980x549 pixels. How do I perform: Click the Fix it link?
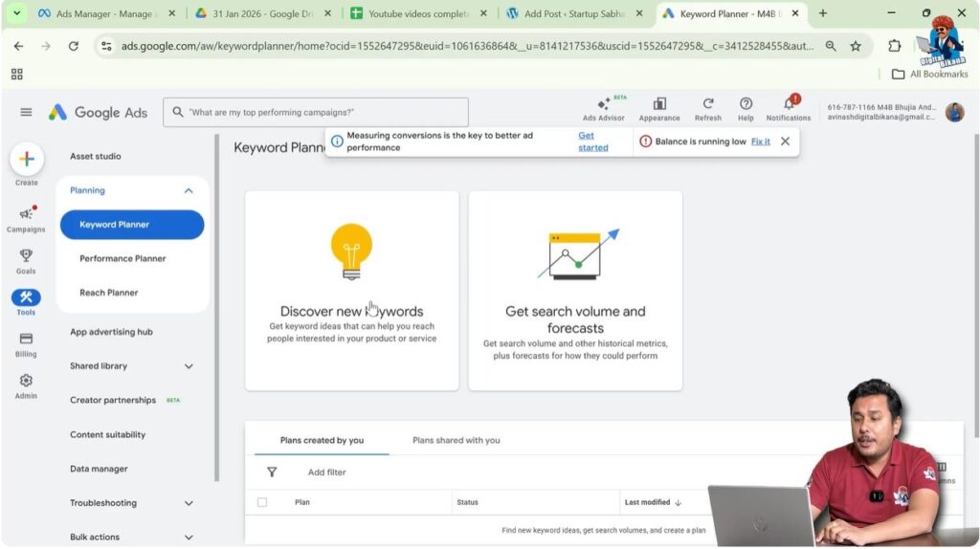(760, 142)
